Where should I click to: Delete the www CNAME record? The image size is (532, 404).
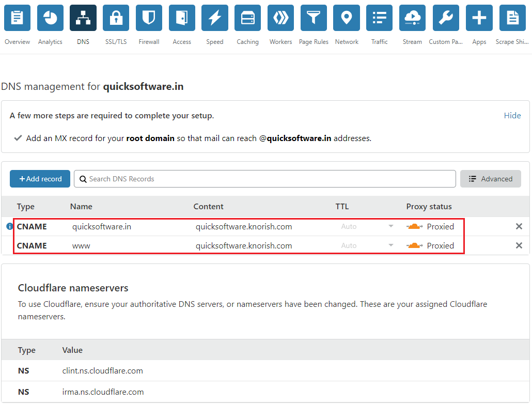click(x=519, y=245)
